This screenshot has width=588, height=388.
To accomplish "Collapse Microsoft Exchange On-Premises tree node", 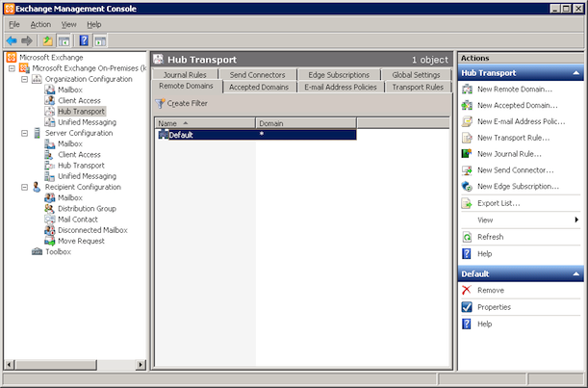I will tap(12, 68).
